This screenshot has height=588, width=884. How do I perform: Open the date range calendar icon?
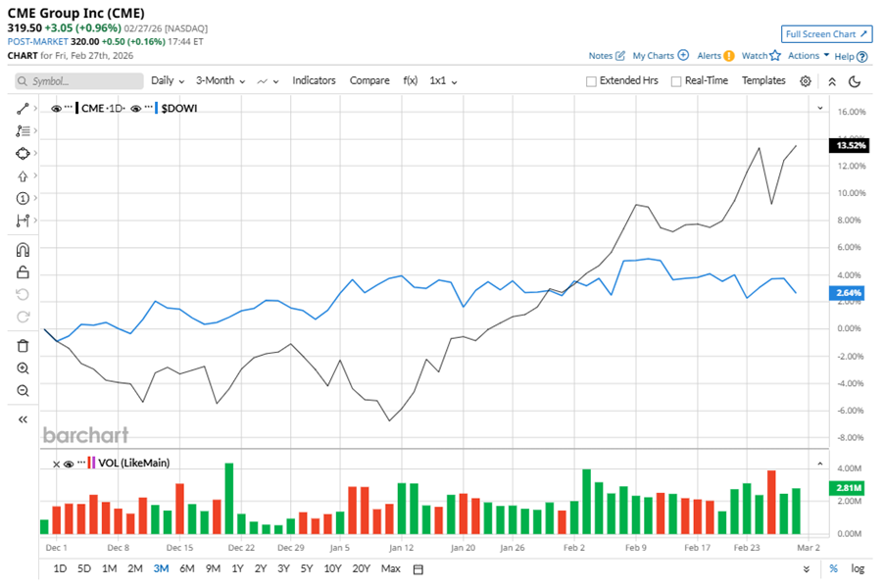point(417,568)
